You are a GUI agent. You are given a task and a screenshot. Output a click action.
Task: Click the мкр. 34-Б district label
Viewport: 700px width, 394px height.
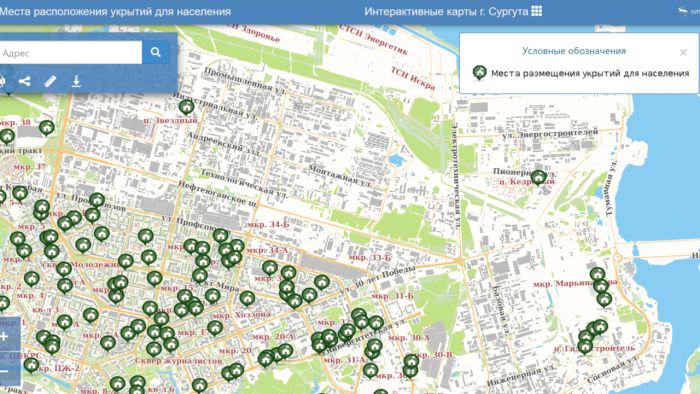coord(268,224)
